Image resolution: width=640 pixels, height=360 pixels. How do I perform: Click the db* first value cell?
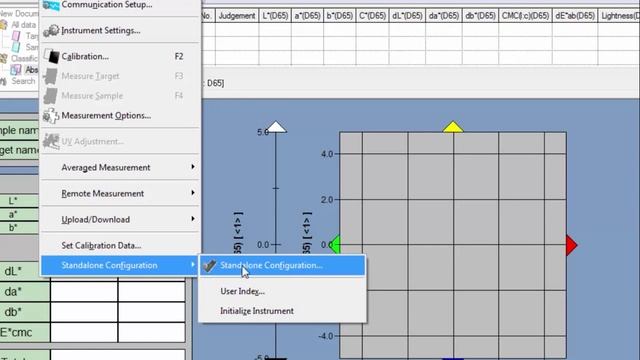coord(84,312)
